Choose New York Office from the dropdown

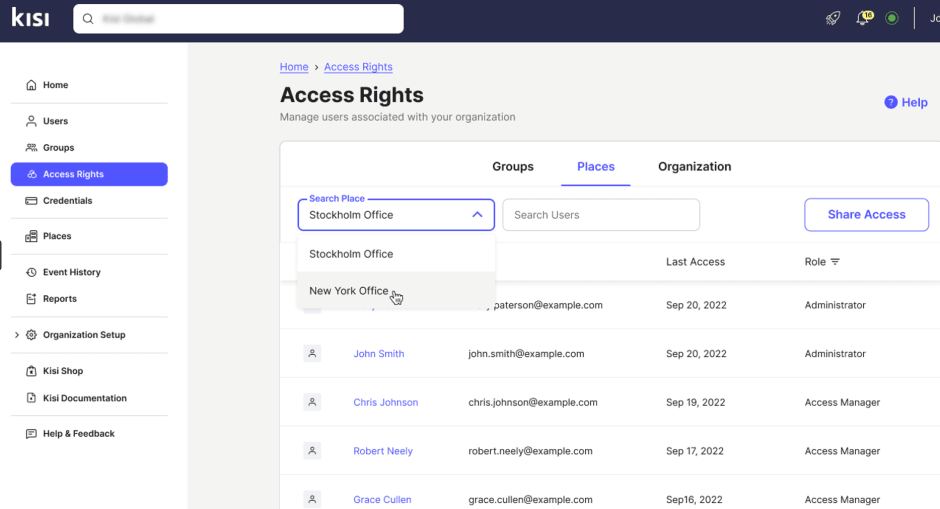pyautogui.click(x=396, y=291)
